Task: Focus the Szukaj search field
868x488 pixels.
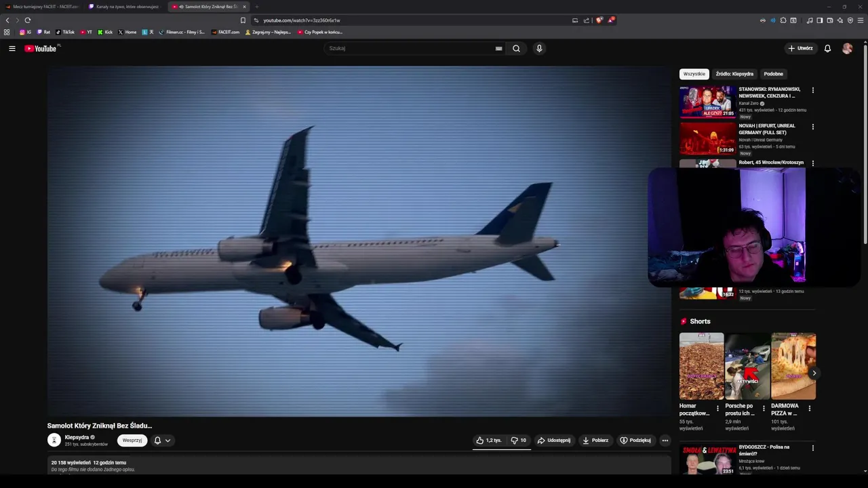Action: pos(410,48)
